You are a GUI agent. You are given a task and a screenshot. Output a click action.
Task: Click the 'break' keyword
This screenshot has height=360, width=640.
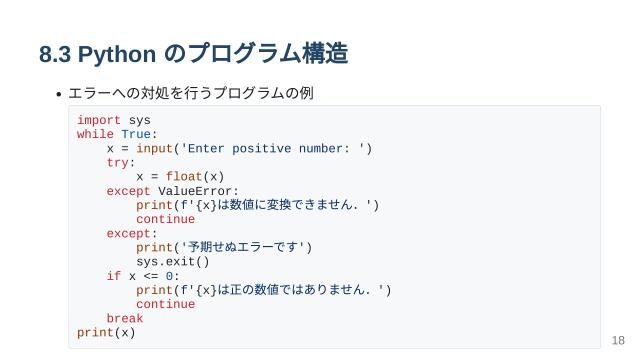click(125, 318)
